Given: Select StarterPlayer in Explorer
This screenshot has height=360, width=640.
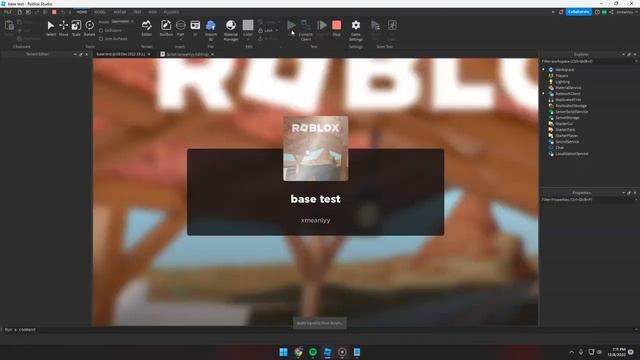Looking at the screenshot, I should point(566,136).
